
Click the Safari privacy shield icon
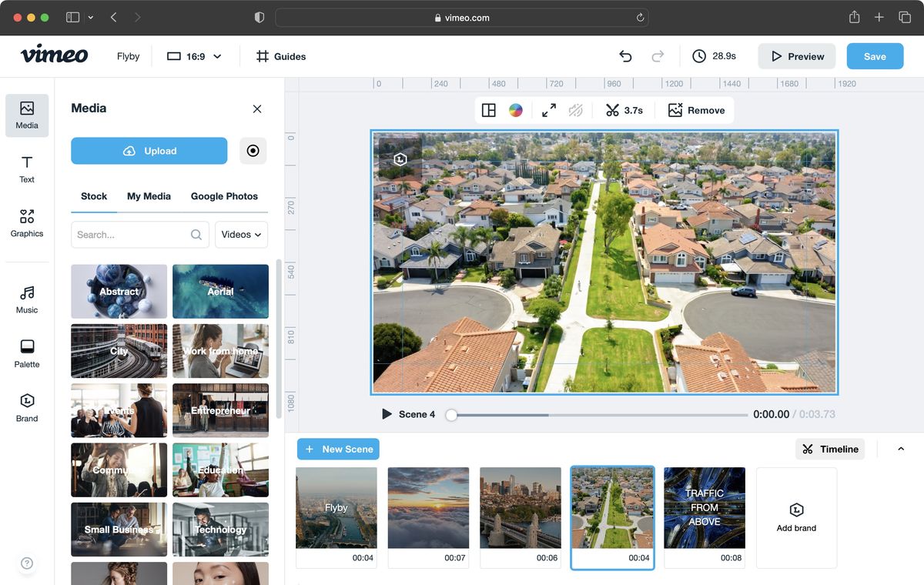pos(259,17)
